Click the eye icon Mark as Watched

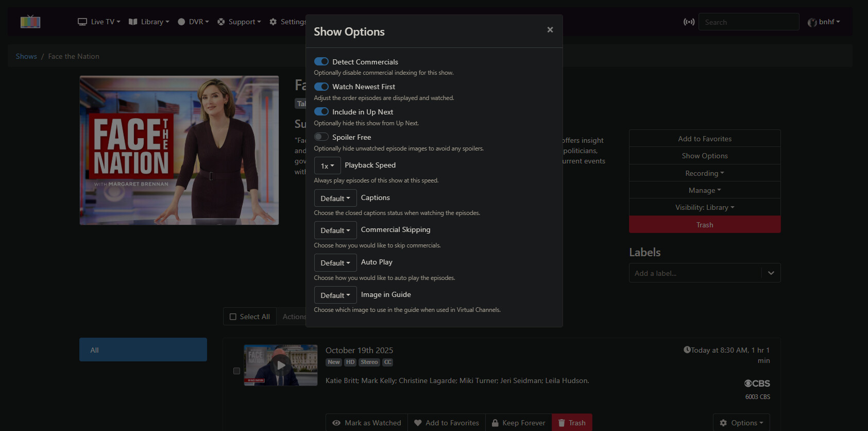click(x=367, y=423)
